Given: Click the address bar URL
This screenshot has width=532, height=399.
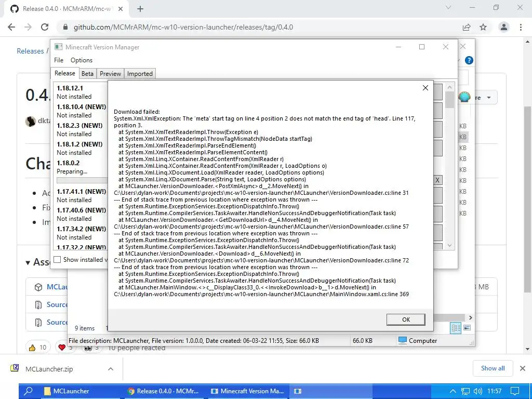Looking at the screenshot, I should click(x=183, y=27).
